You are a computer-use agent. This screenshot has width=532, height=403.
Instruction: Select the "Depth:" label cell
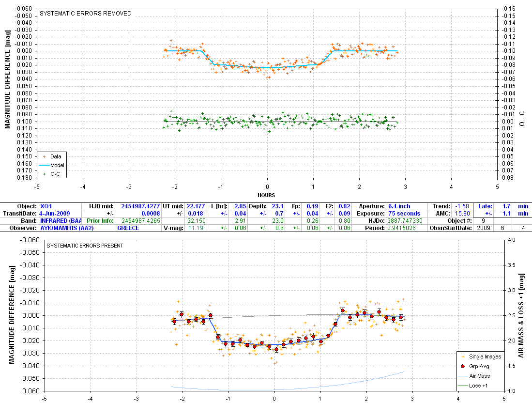click(x=258, y=206)
